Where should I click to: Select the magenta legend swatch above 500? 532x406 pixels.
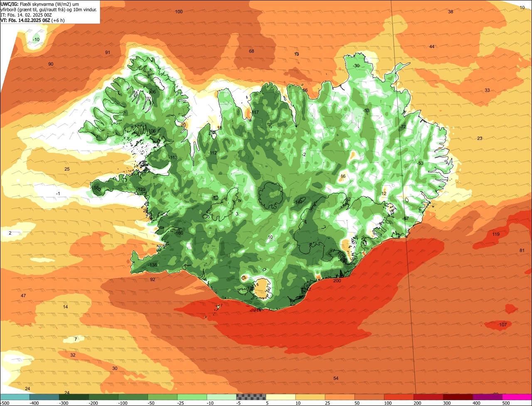click(x=517, y=397)
